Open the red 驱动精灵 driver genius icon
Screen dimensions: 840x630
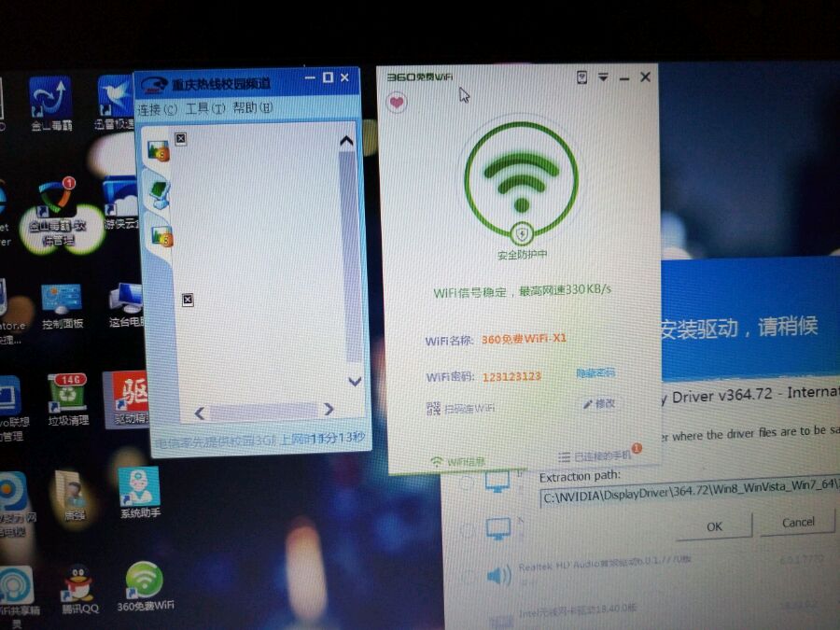129,399
